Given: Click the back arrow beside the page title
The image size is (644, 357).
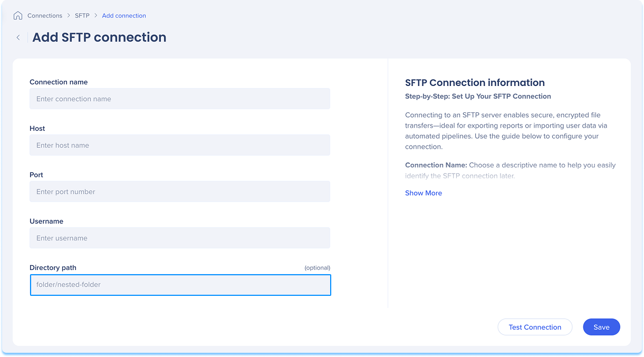Looking at the screenshot, I should pos(18,37).
